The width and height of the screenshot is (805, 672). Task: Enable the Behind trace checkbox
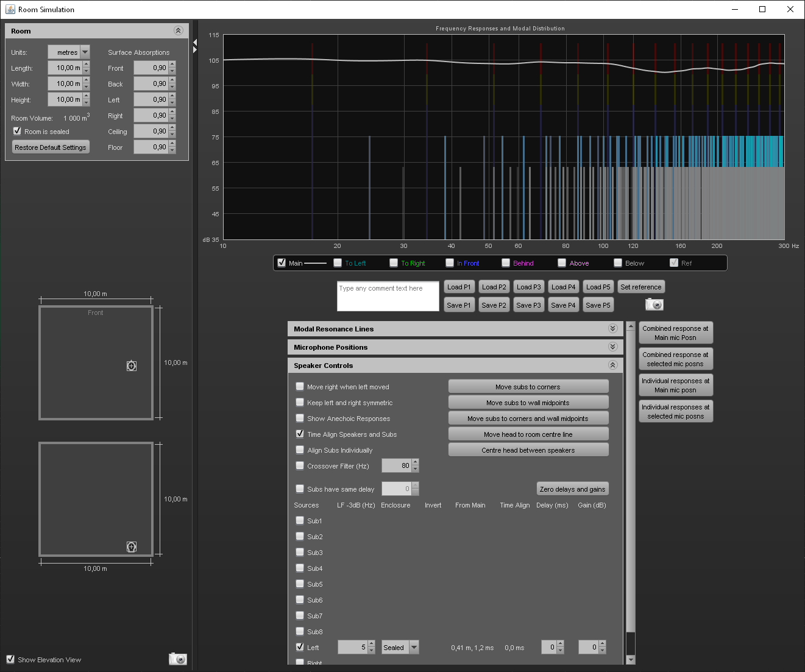pos(506,263)
